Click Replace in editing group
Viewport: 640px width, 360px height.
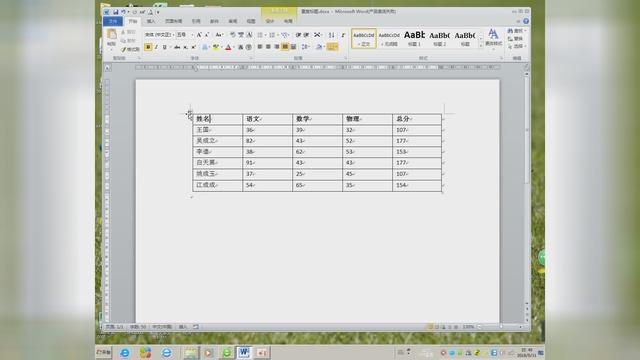tap(516, 39)
